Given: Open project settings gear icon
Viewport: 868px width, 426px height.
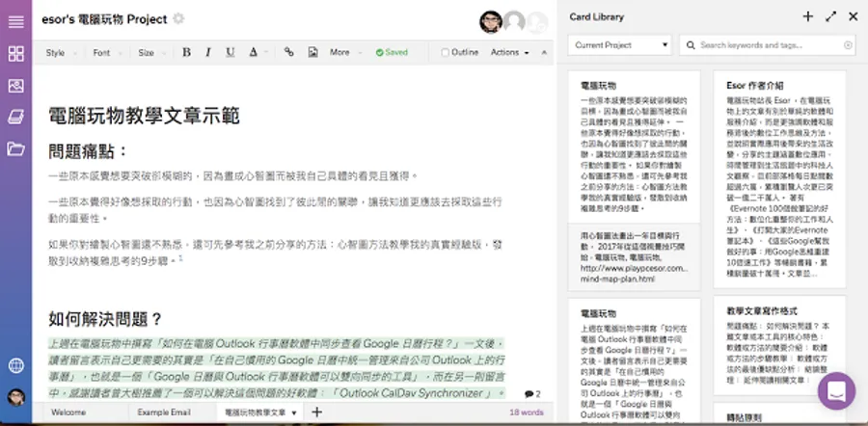Looking at the screenshot, I should pos(178,19).
